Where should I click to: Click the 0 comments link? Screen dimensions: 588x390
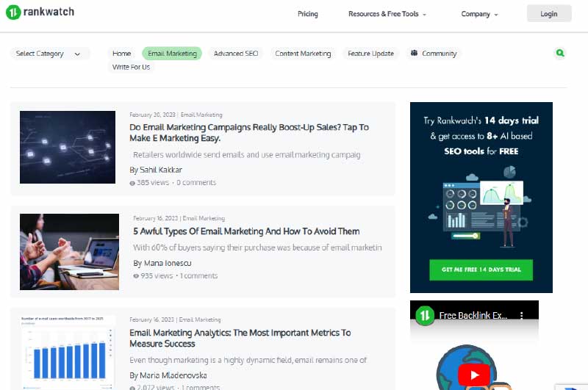196,182
